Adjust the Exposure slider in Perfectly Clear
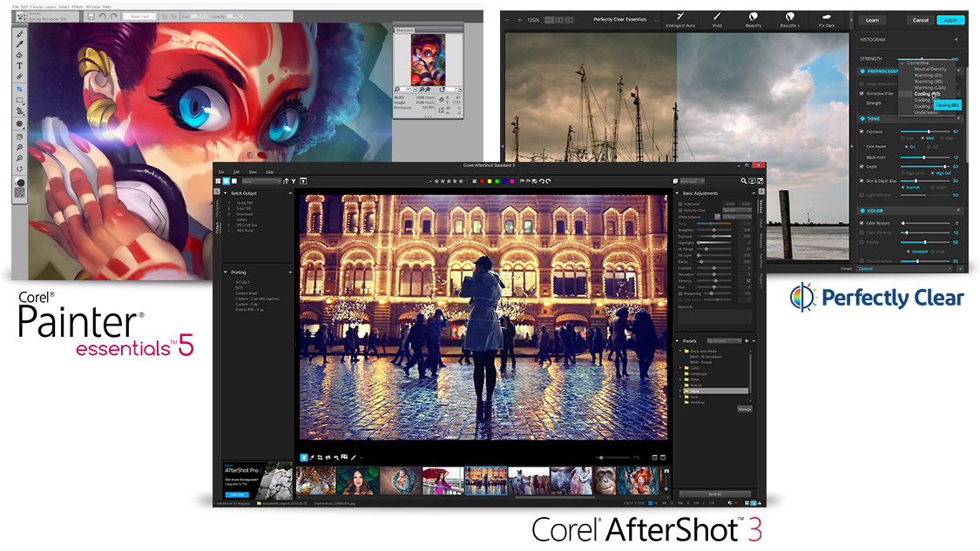The height and width of the screenshot is (551, 980). 925,131
